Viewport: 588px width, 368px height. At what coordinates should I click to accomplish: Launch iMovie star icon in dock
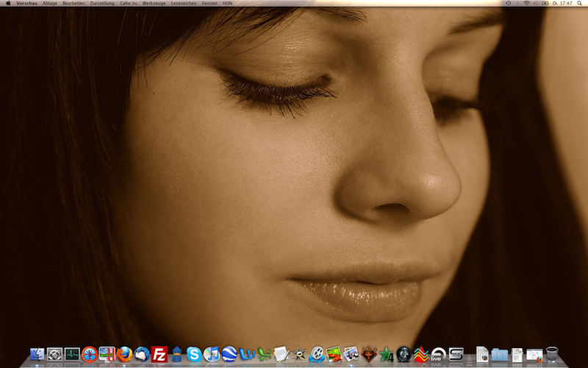[299, 354]
